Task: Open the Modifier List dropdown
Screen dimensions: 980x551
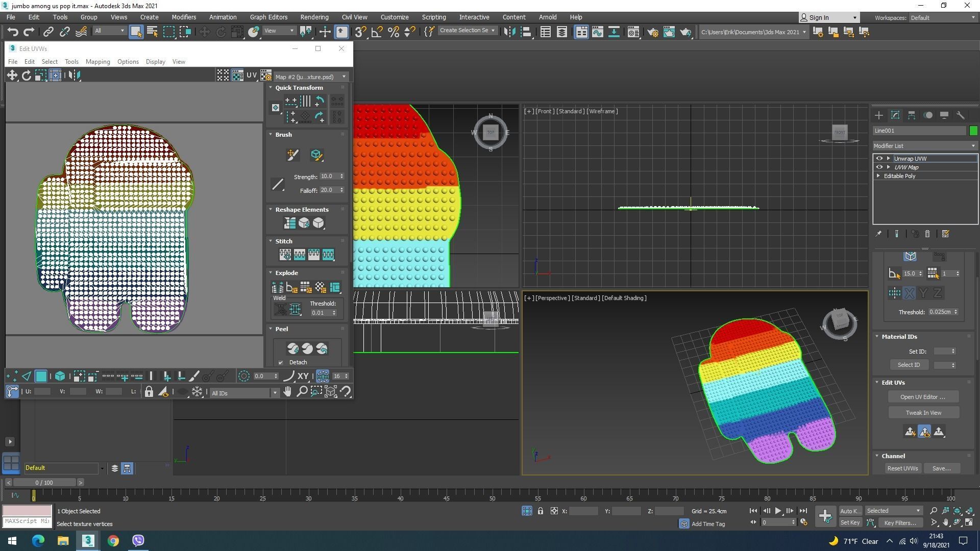Action: pyautogui.click(x=924, y=146)
